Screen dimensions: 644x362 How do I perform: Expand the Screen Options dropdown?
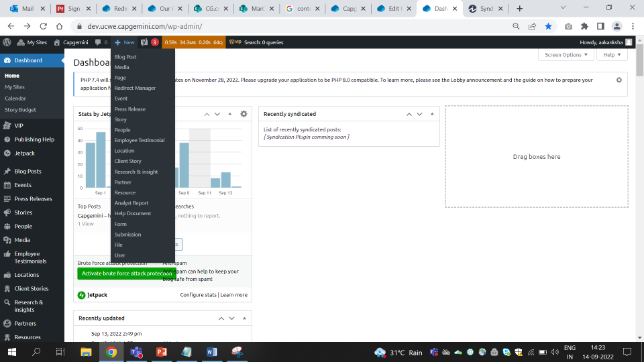[x=566, y=55]
